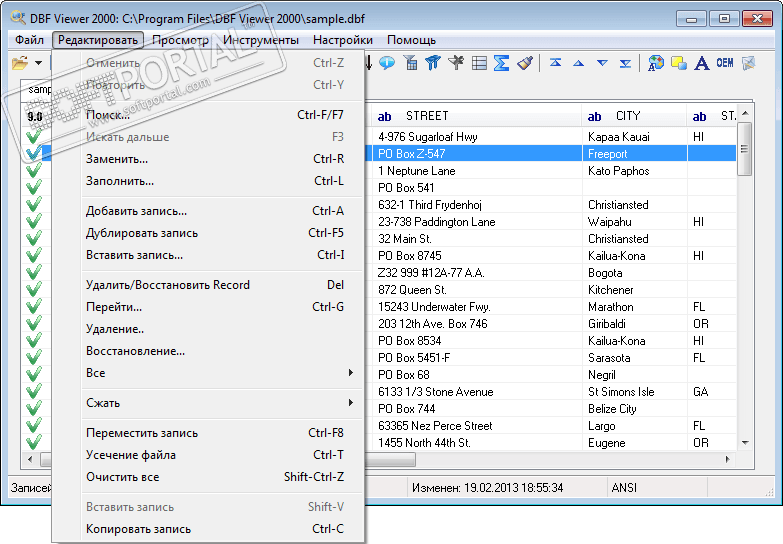Screen dimensions: 783x544
Task: Open the Файл menu
Action: [29, 40]
